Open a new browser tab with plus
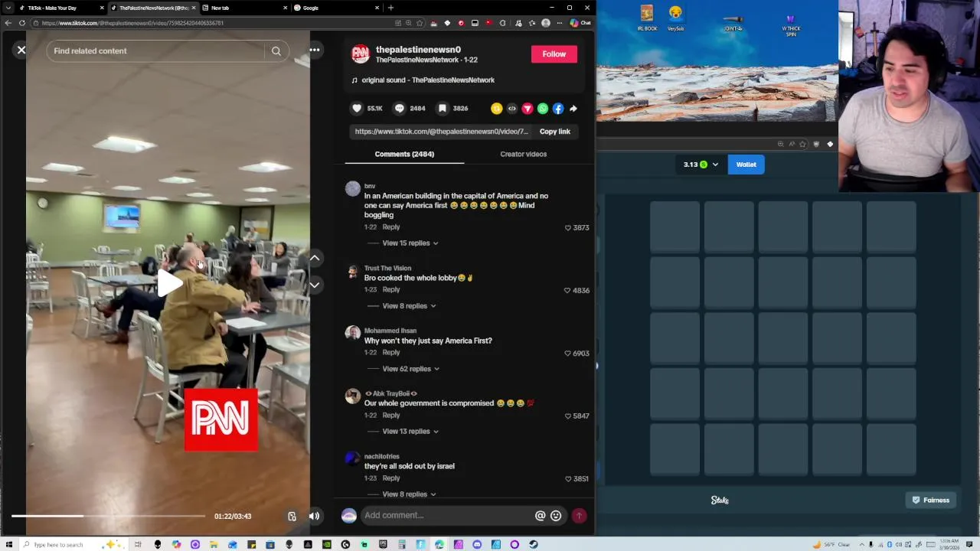The image size is (980, 551). point(390,8)
